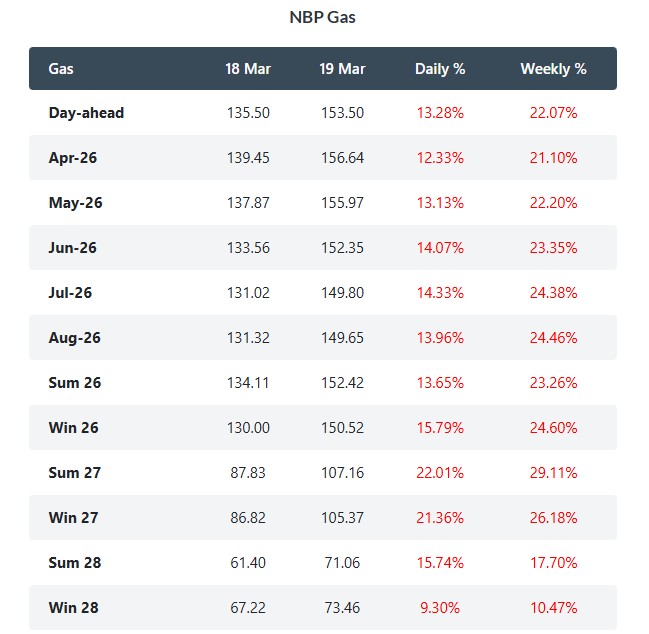Click the Daily % column header
The image size is (649, 634).
click(440, 69)
